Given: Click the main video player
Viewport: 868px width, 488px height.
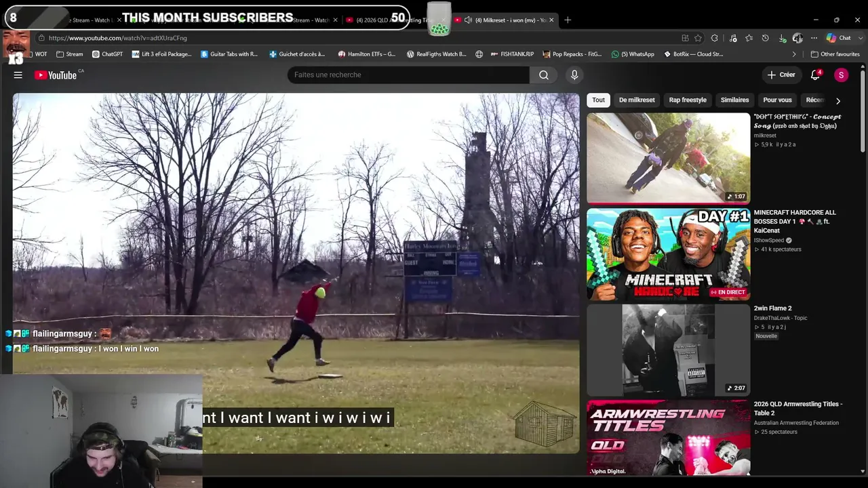Looking at the screenshot, I should (x=296, y=273).
